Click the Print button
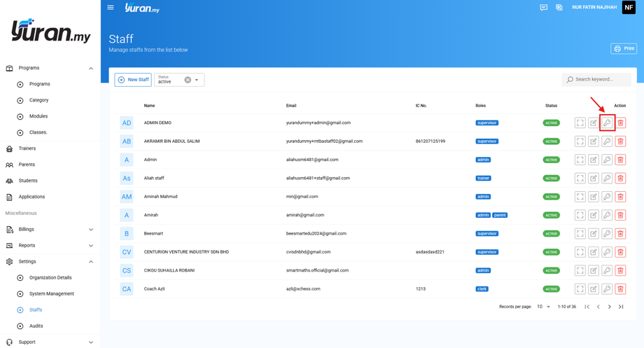Screen dimensions: 644x348 click(624, 48)
